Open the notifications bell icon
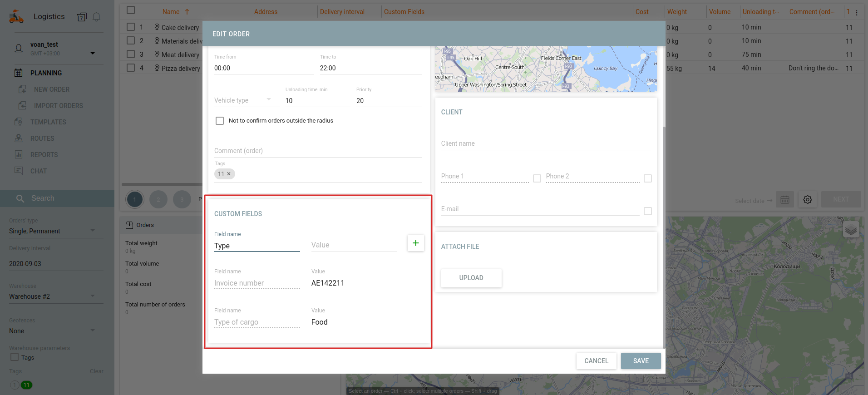 click(x=96, y=17)
